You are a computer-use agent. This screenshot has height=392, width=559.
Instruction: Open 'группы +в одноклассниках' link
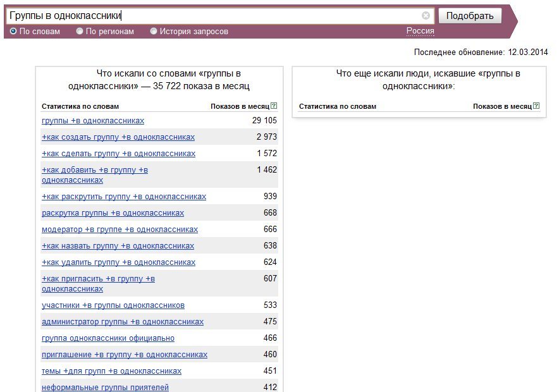click(93, 121)
